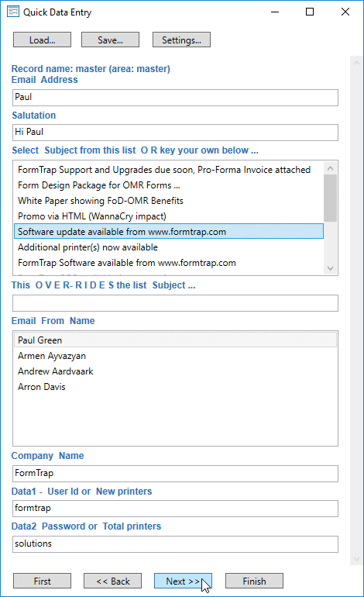364x597 pixels.
Task: Select Software update available from www.formtrap.com
Action: [169, 232]
